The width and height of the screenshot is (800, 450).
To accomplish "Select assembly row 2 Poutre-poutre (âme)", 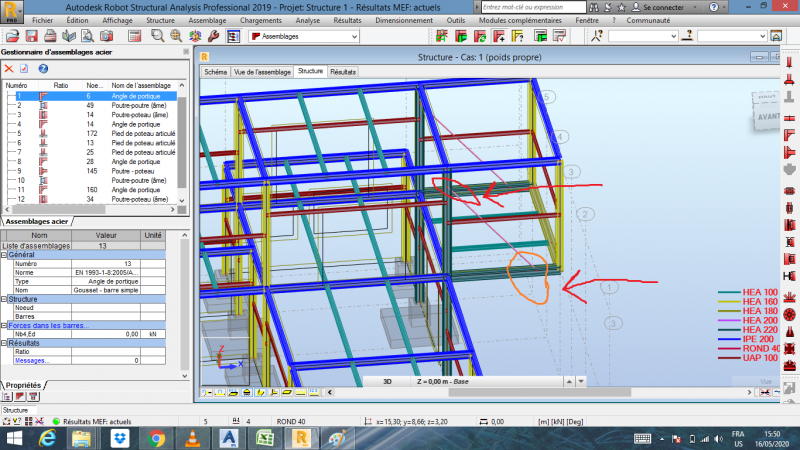I will pos(90,106).
